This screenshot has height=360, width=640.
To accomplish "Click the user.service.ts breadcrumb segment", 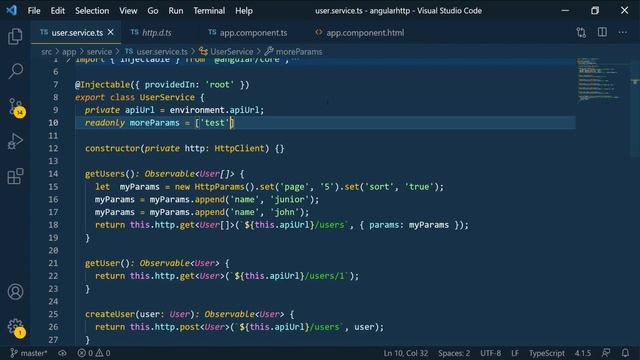I will click(156, 52).
